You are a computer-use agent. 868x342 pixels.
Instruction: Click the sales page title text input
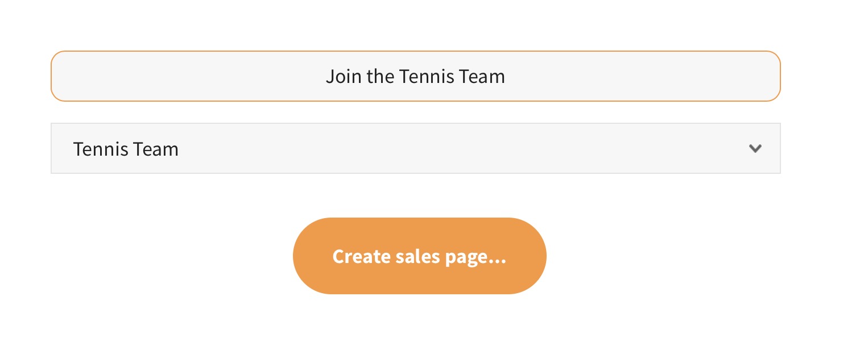coord(415,76)
